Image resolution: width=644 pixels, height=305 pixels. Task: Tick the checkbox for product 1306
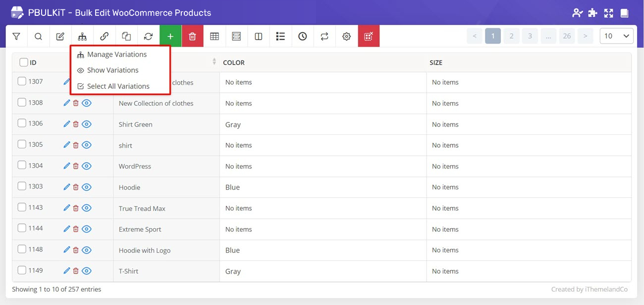22,123
